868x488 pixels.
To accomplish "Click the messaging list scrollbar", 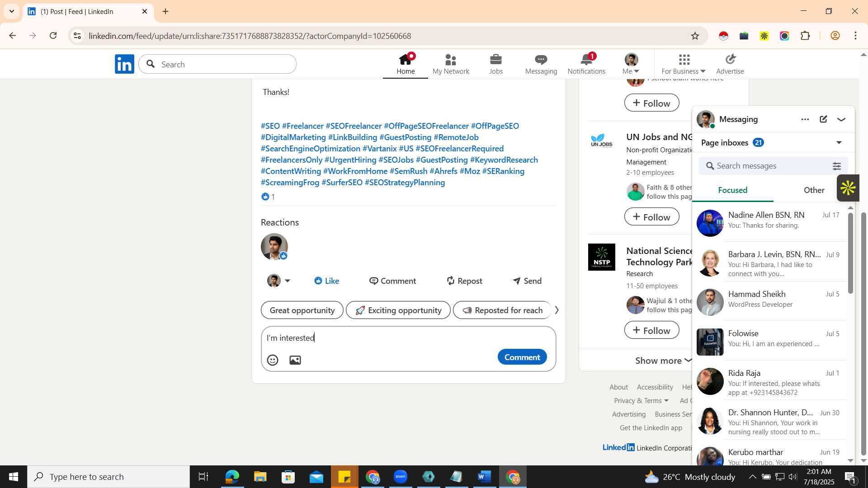I will click(x=850, y=253).
